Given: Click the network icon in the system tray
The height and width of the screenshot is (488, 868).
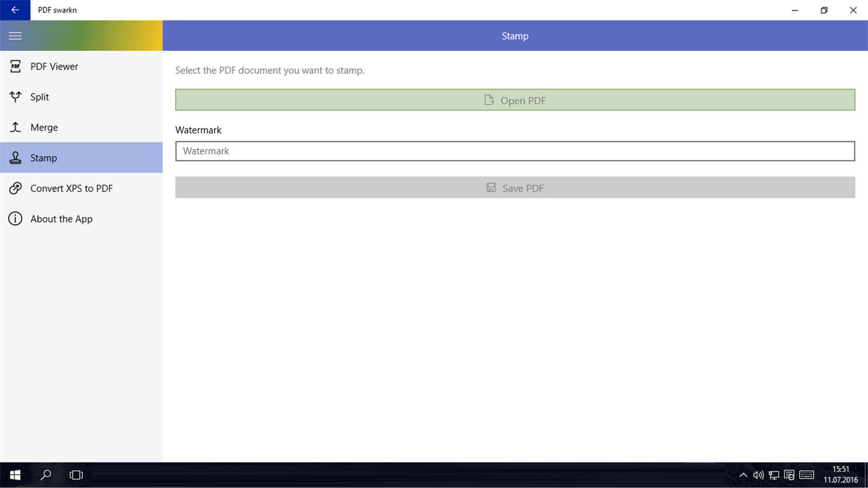Looking at the screenshot, I should [774, 474].
